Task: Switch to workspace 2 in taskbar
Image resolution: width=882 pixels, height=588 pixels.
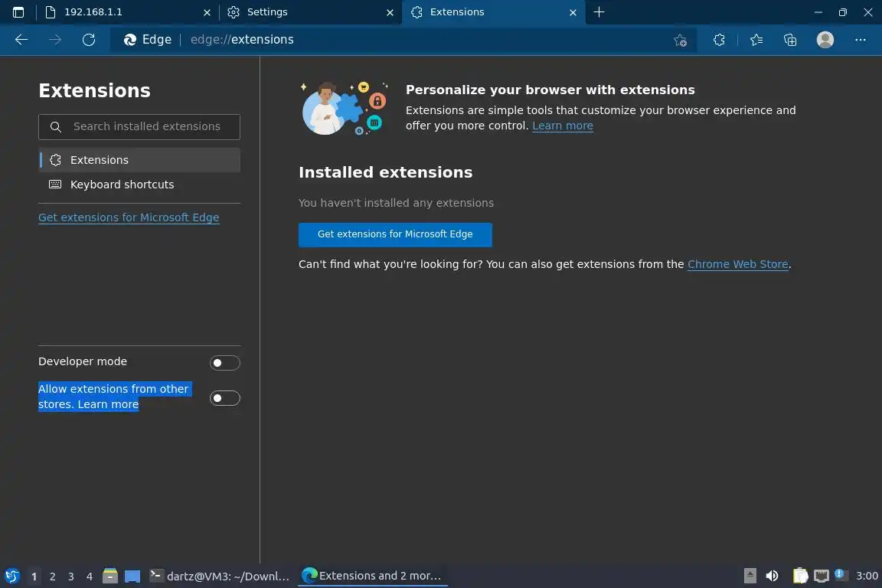Action: coord(52,577)
